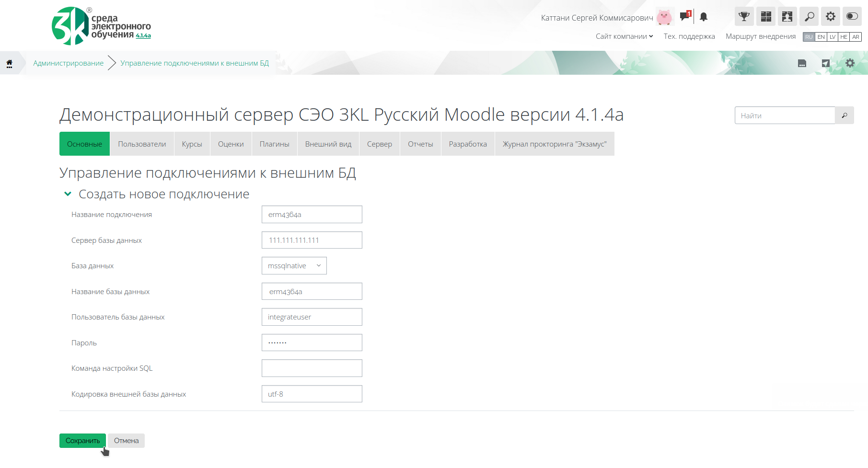868x468 pixels.
Task: Click the Сервер базы данных input field
Action: (x=312, y=240)
